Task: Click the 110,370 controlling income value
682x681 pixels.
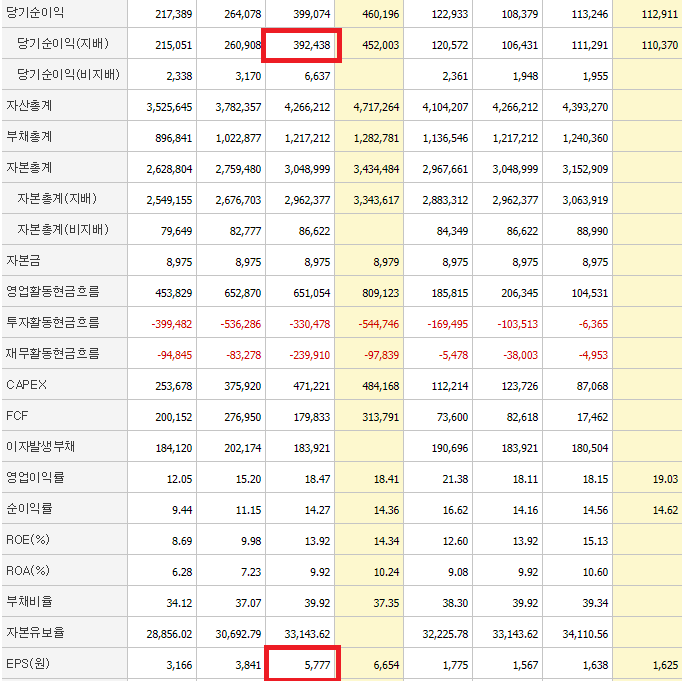Action: (x=660, y=45)
